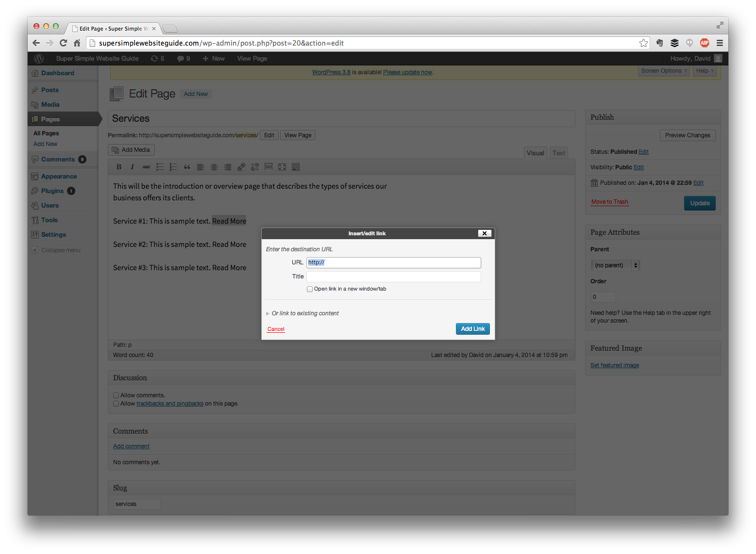Image resolution: width=756 pixels, height=554 pixels.
Task: Go to the browser home page
Action: pyautogui.click(x=77, y=43)
